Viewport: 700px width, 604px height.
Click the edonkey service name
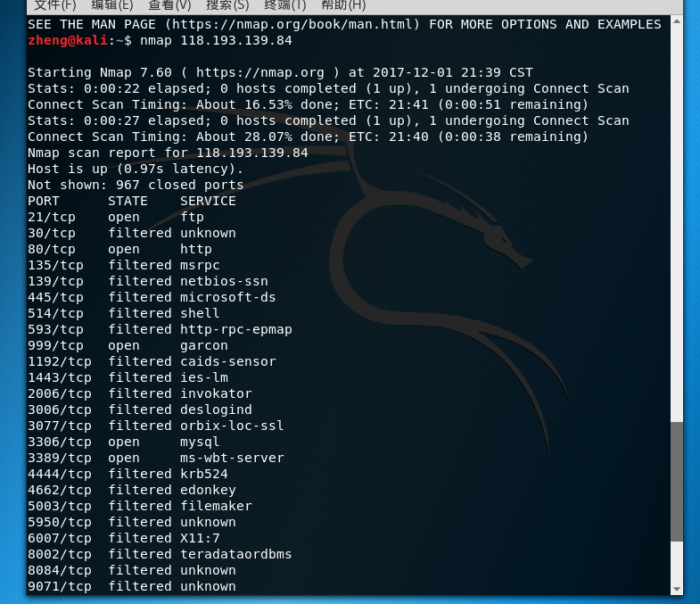click(x=208, y=491)
